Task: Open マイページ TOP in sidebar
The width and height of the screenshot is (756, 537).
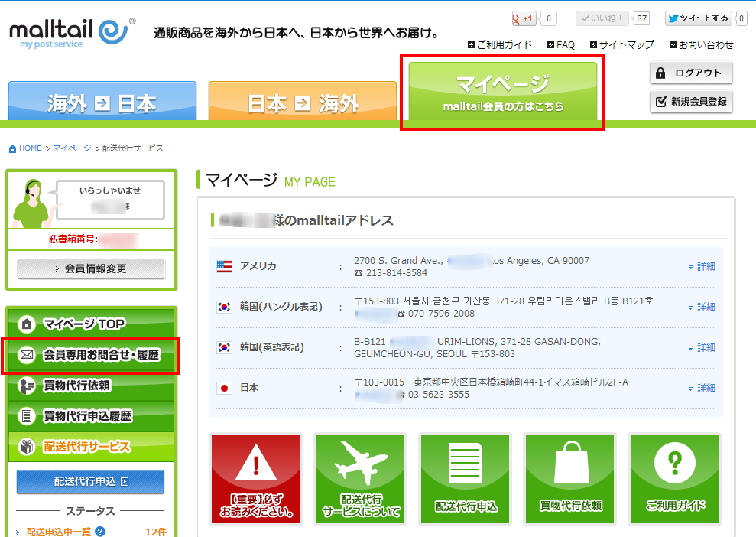Action: 92,324
